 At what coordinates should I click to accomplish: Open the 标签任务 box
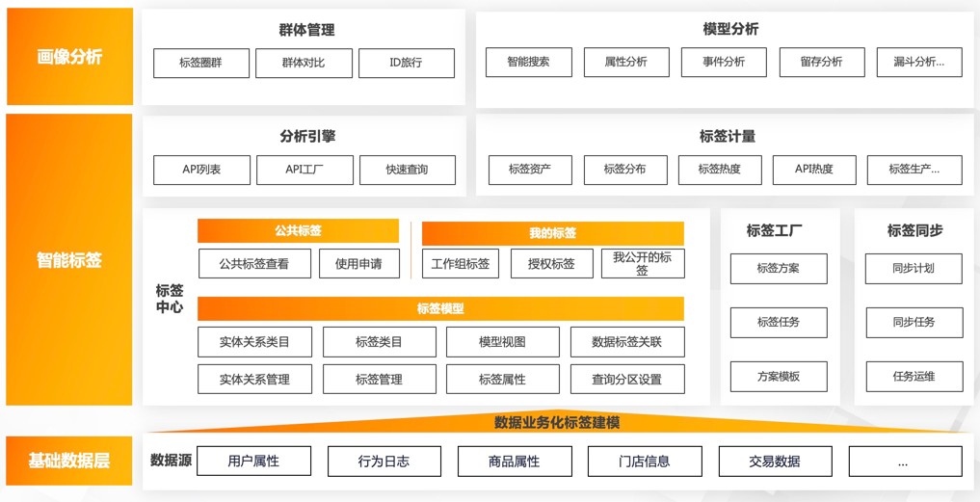(x=779, y=323)
